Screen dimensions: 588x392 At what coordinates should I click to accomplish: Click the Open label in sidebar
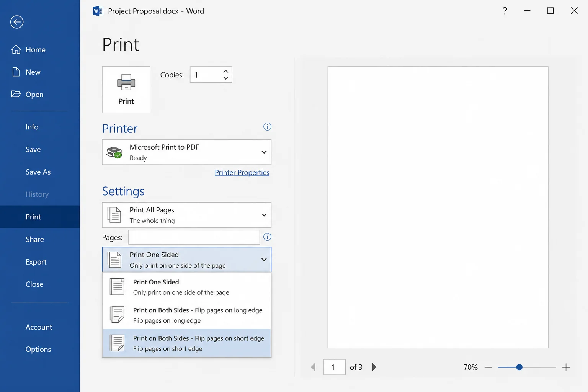click(x=34, y=95)
